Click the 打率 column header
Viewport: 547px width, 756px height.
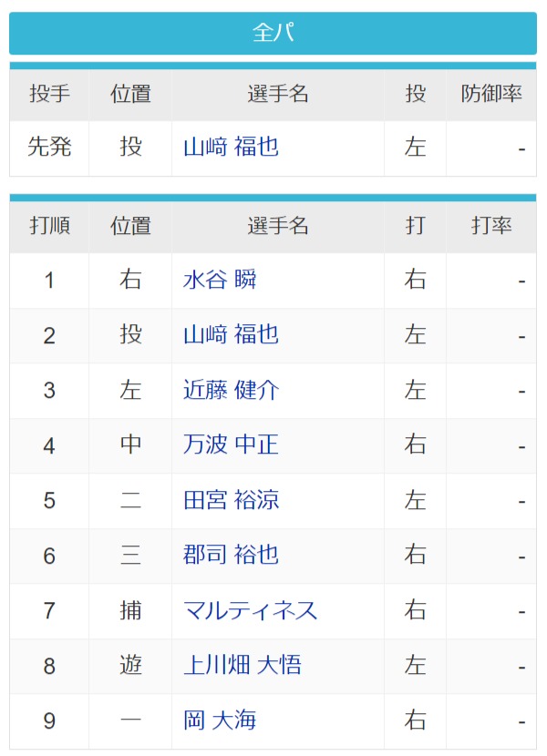click(x=491, y=227)
